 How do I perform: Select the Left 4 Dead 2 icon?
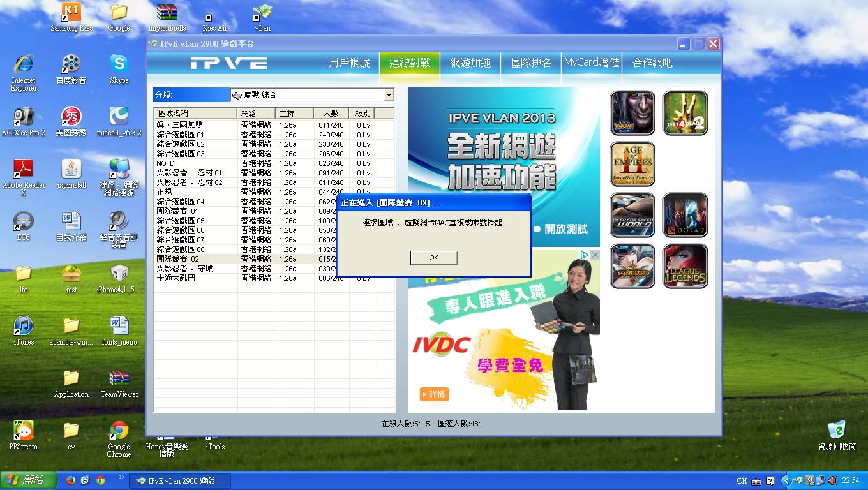[x=685, y=113]
